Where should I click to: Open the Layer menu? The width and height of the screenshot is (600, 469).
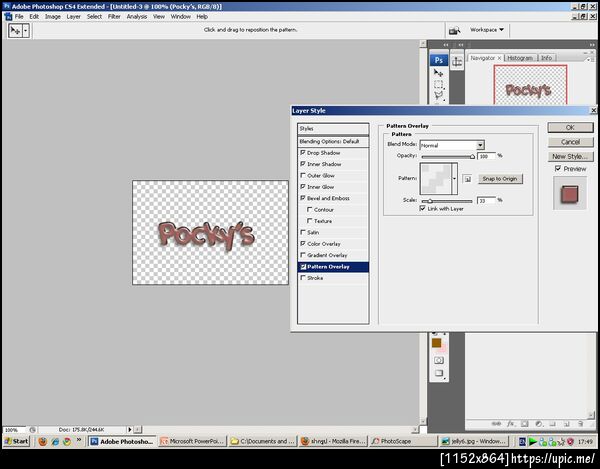click(x=73, y=16)
